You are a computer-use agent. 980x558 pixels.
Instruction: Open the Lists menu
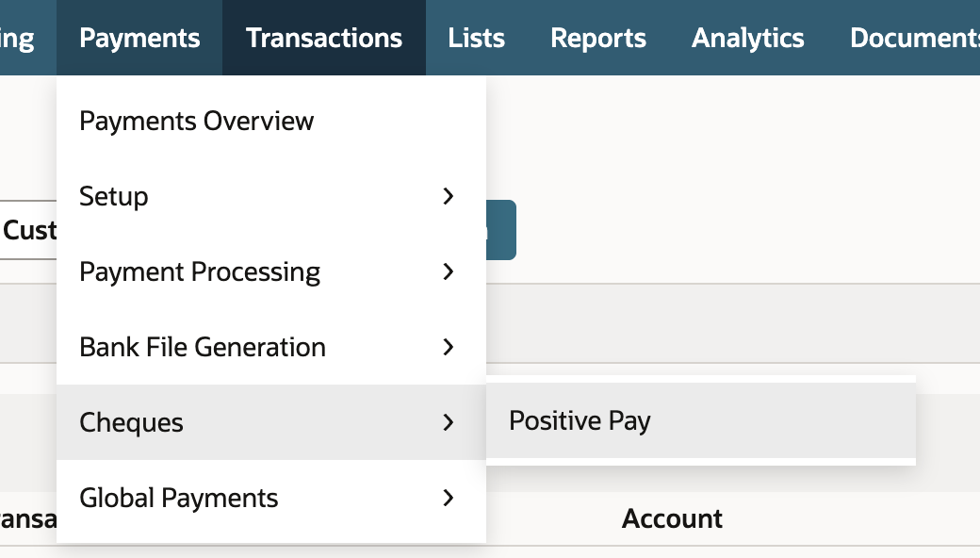476,38
